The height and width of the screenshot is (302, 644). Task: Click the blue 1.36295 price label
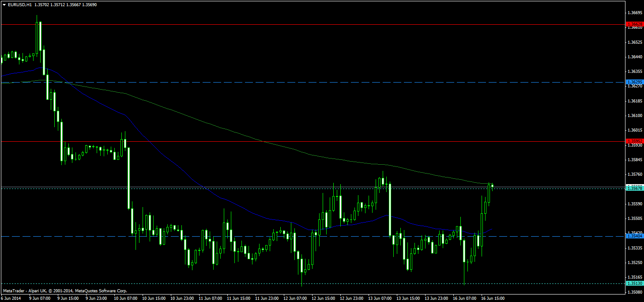pos(635,82)
